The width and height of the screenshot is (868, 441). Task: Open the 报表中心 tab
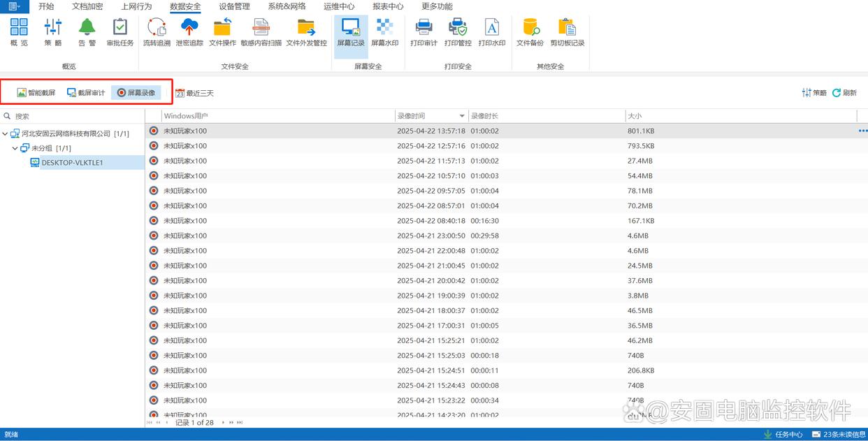click(388, 6)
